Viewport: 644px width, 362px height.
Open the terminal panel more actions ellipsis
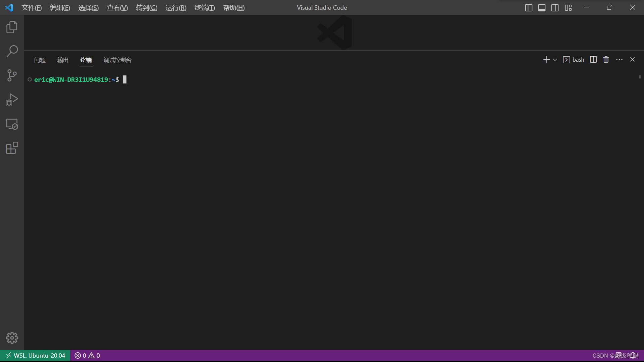[619, 60]
